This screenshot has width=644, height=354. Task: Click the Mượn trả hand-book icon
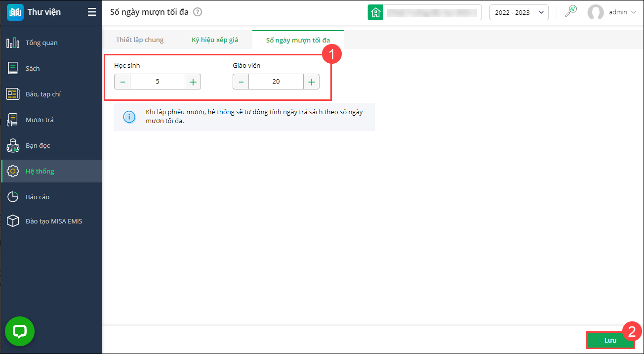pyautogui.click(x=13, y=120)
